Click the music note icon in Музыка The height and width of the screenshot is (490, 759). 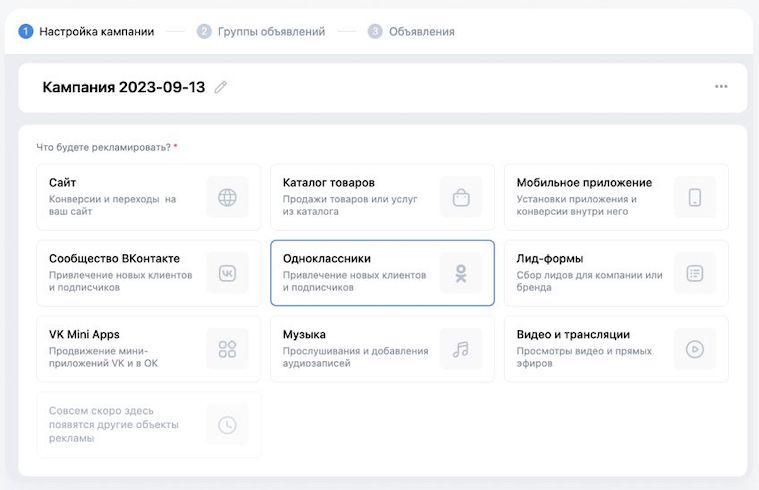coord(461,349)
